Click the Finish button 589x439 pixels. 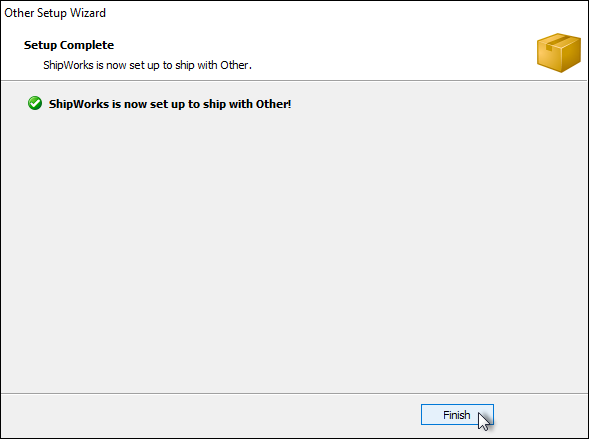[457, 415]
